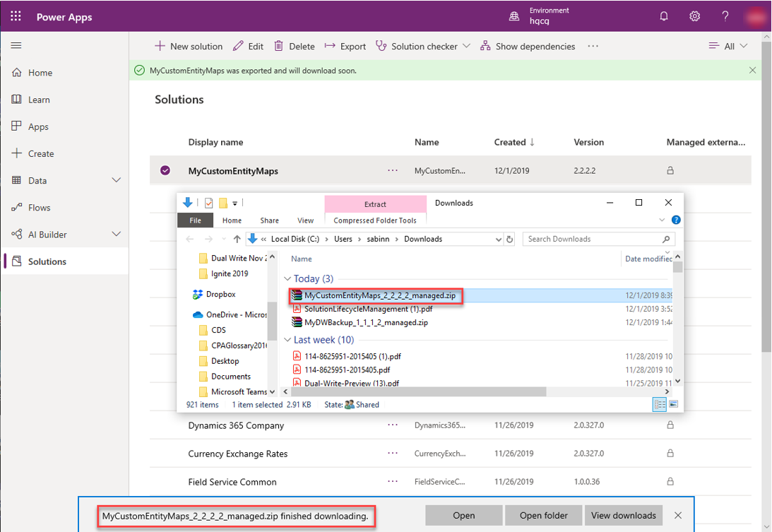This screenshot has width=772, height=532.
Task: Click Open folder in the download bar
Action: coord(543,515)
